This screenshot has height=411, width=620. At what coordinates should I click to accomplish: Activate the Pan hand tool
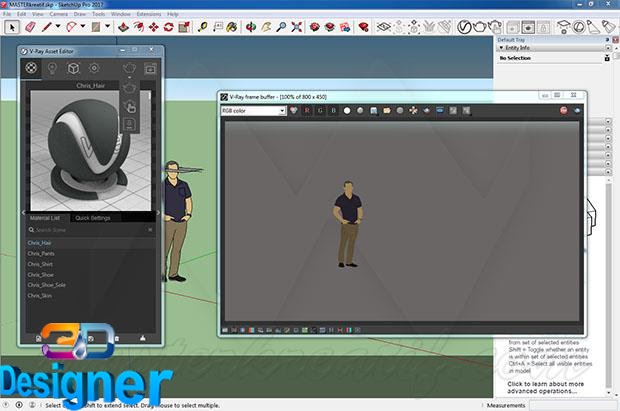point(266,27)
